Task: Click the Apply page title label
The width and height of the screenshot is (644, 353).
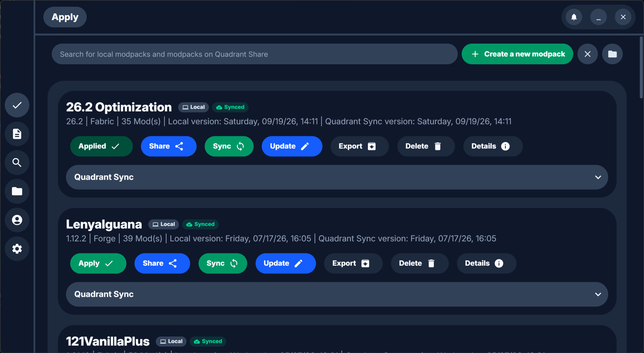Action: click(65, 17)
